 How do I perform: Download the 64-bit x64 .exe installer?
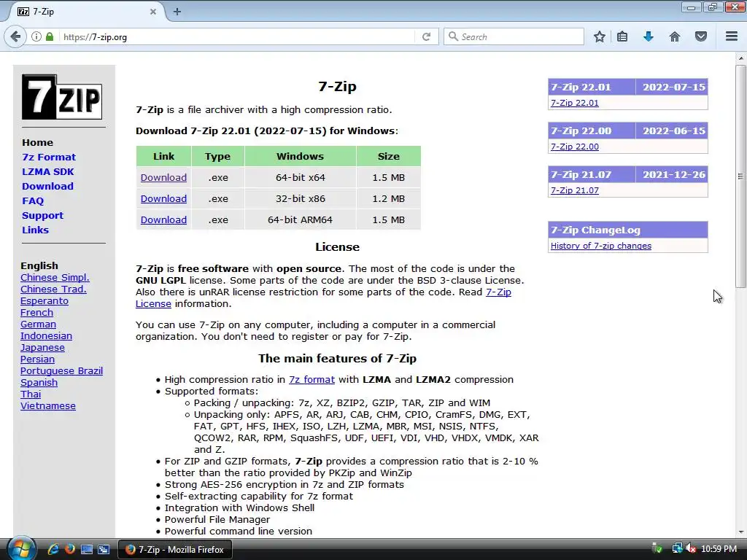tap(163, 178)
